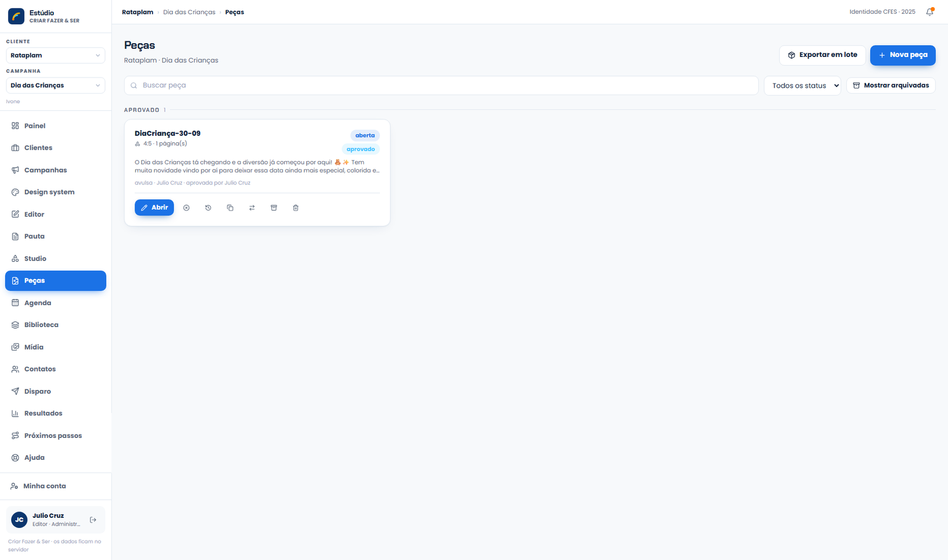Open Próximos passos in the sidebar
The image size is (948, 560).
[56, 436]
